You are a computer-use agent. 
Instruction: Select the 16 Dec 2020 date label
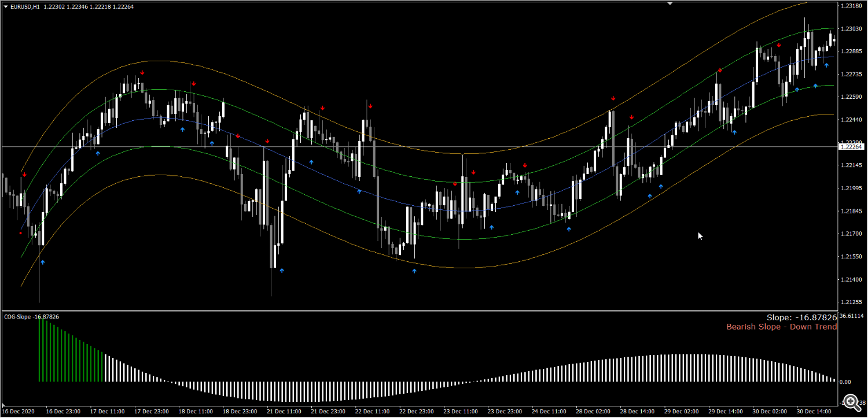click(19, 412)
